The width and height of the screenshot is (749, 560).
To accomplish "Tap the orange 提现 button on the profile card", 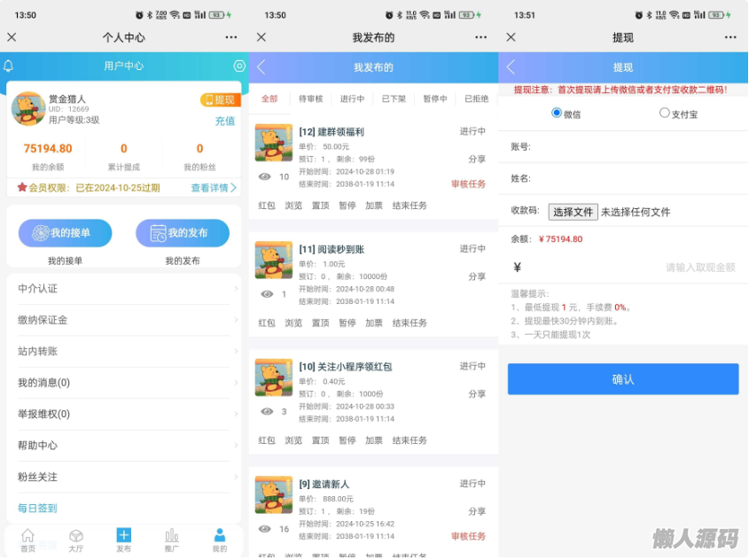I will click(x=220, y=100).
